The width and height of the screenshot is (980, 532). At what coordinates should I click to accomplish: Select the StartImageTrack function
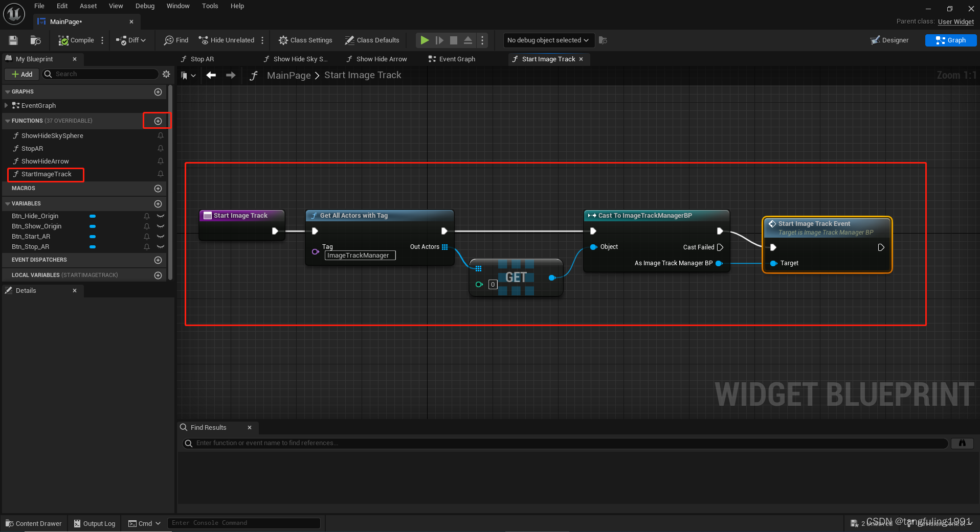pyautogui.click(x=46, y=174)
